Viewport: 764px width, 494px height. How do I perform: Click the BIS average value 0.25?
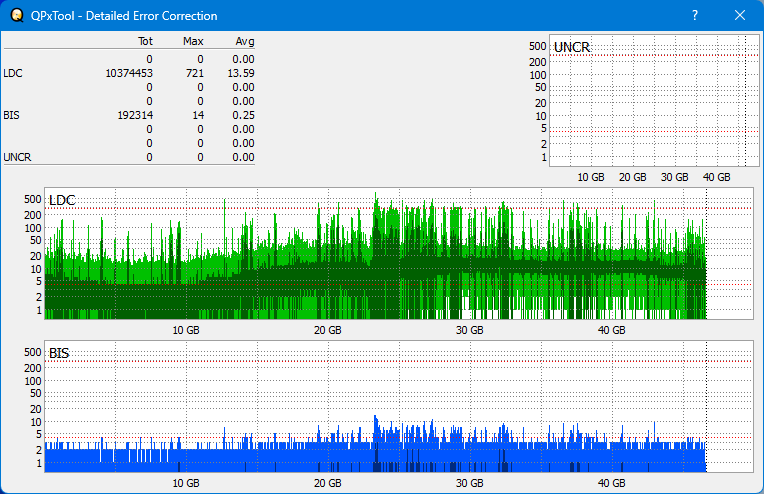pos(244,115)
